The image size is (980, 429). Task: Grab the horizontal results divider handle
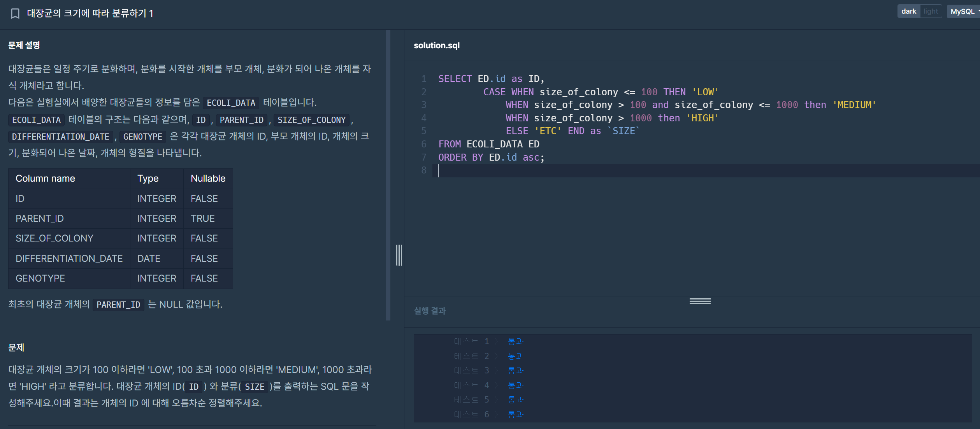(x=700, y=301)
